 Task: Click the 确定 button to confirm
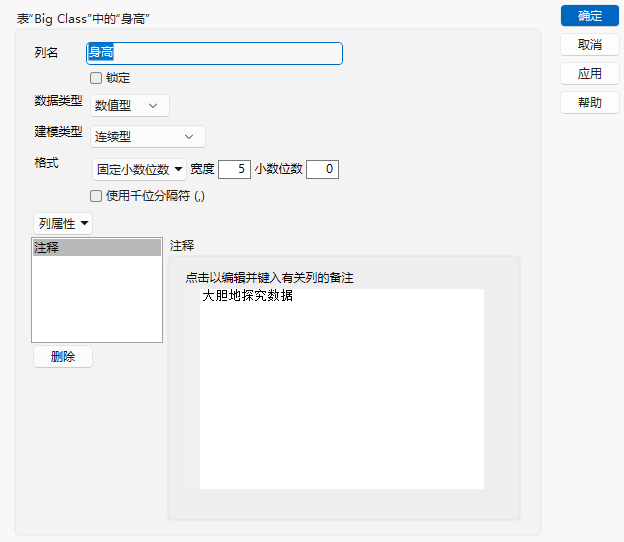pyautogui.click(x=589, y=16)
